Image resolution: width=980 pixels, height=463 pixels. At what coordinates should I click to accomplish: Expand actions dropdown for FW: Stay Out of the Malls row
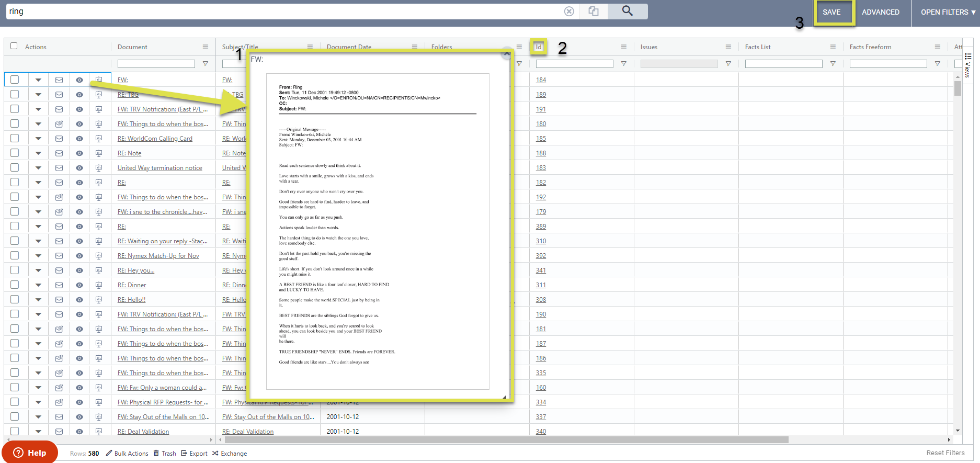(x=38, y=417)
